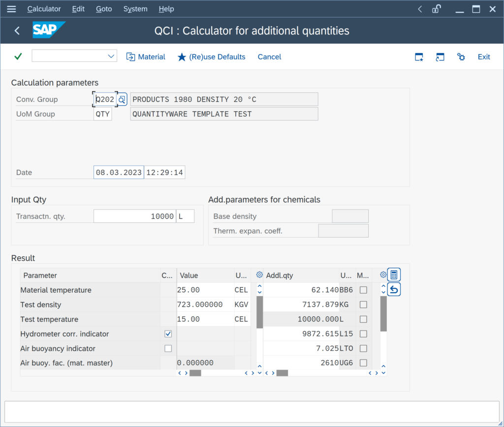504x427 pixels.
Task: Click the Test temperature value 15.00
Action: (x=205, y=319)
